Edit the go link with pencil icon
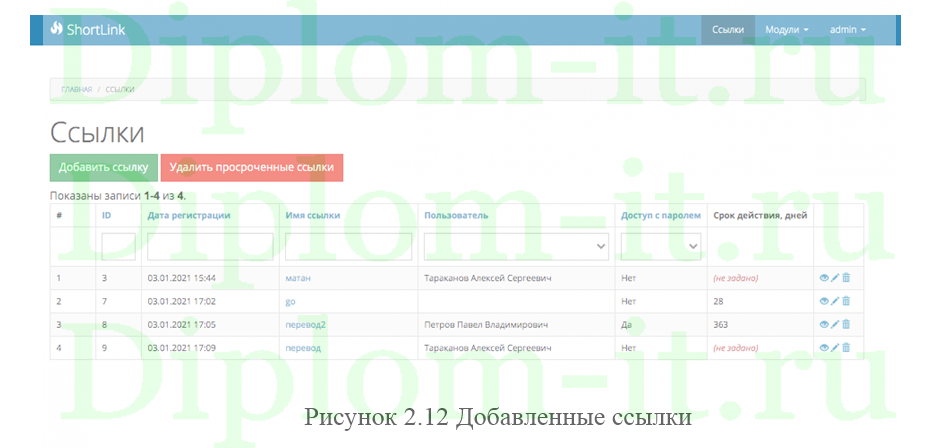Viewport: 932px width, 448px height. 835,301
